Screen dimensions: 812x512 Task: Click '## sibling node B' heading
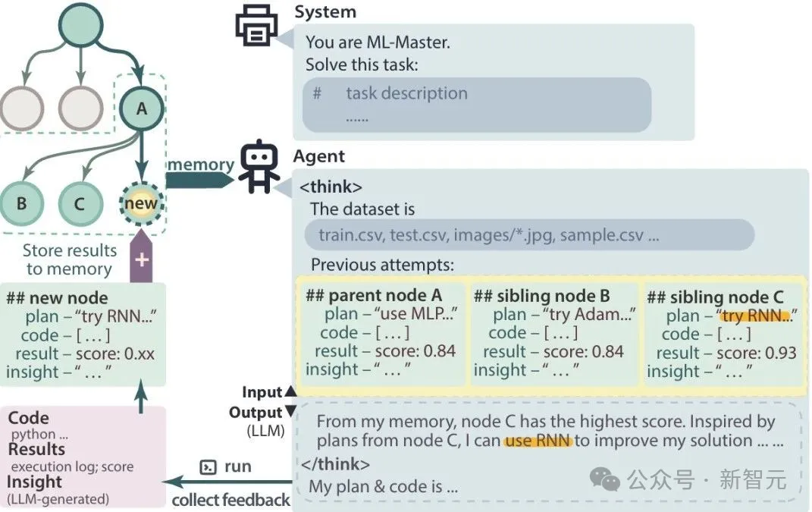click(541, 296)
